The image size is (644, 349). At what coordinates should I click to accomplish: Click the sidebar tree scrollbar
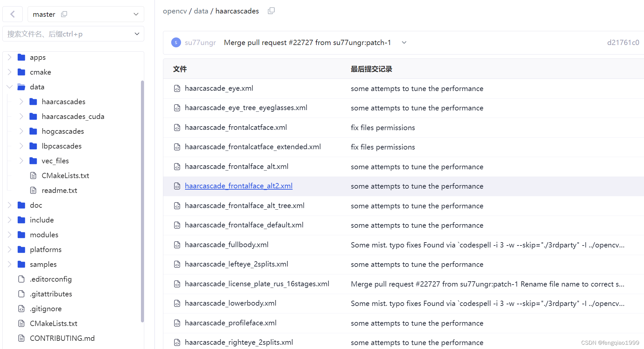(x=142, y=201)
